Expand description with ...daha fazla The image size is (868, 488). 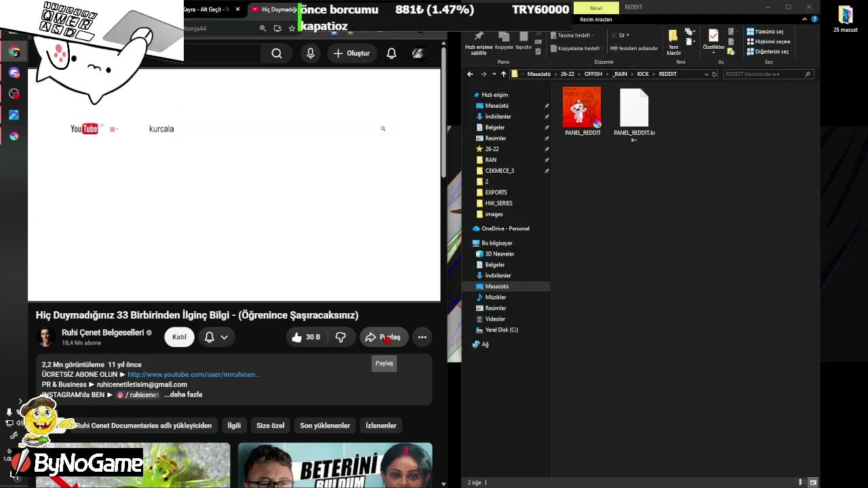click(x=183, y=394)
